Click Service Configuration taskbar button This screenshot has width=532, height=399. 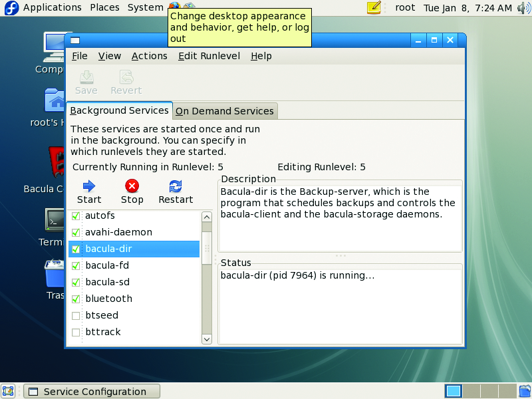tap(92, 392)
